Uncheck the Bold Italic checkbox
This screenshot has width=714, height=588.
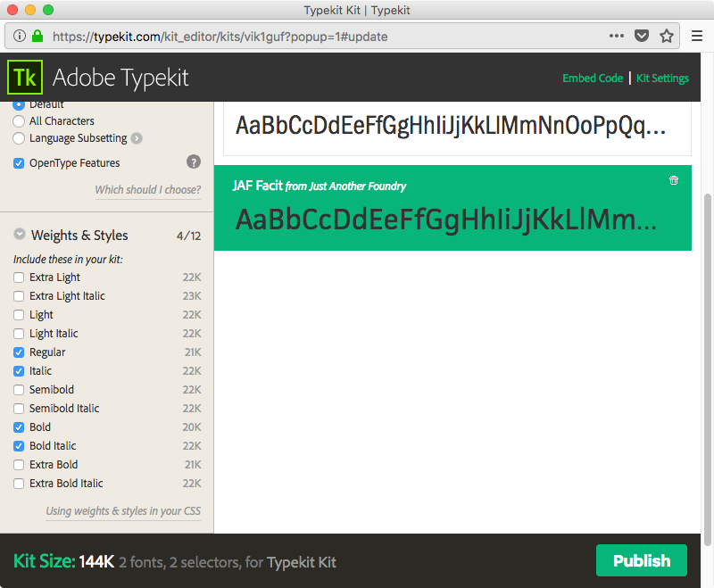coord(19,446)
